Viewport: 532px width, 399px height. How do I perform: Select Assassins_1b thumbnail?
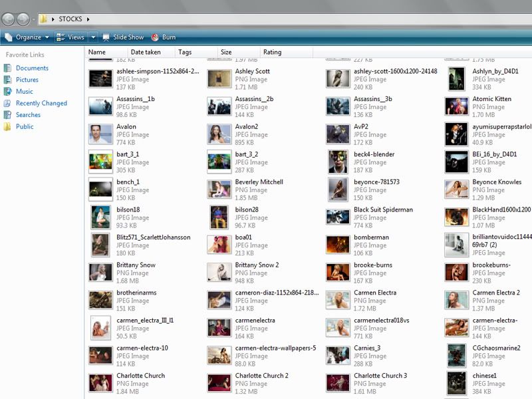(101, 106)
